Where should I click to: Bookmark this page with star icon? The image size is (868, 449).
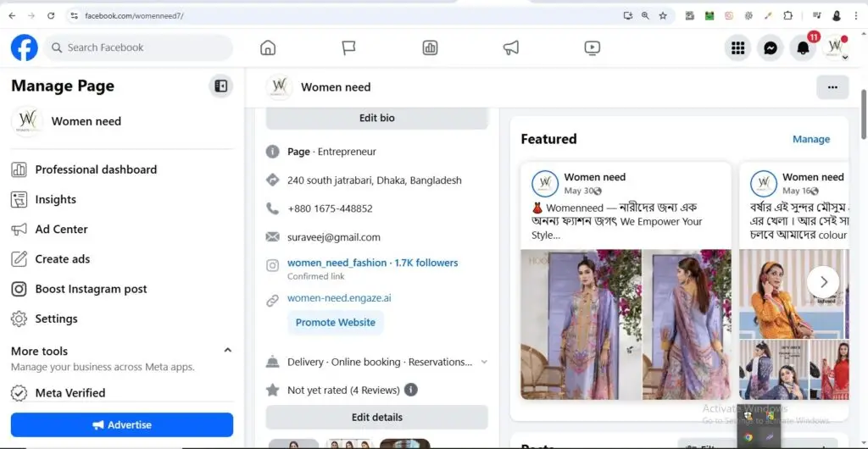[x=663, y=16]
